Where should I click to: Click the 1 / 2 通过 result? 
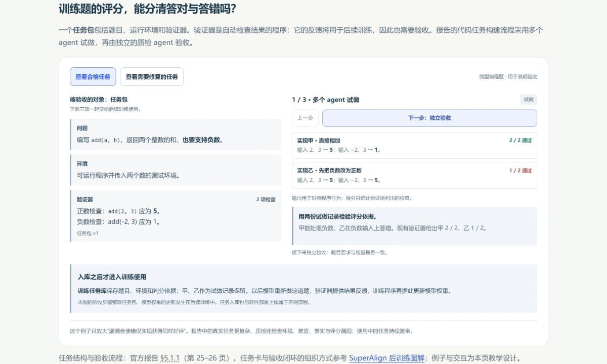pyautogui.click(x=521, y=170)
